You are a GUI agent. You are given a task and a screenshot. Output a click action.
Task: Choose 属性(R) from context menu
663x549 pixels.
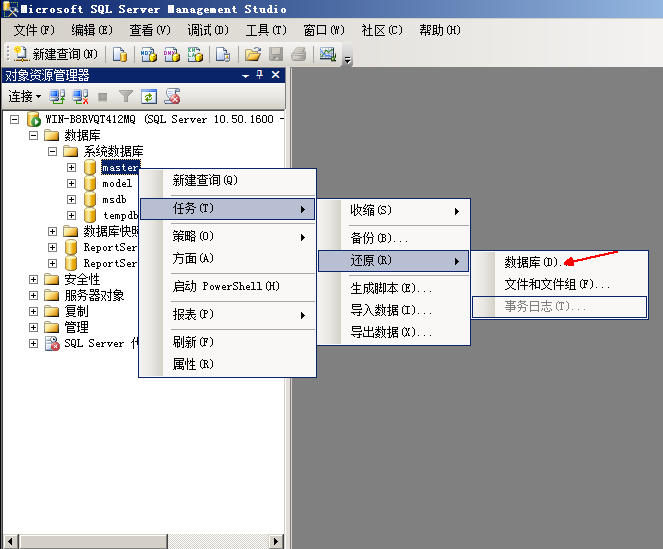[x=228, y=364]
